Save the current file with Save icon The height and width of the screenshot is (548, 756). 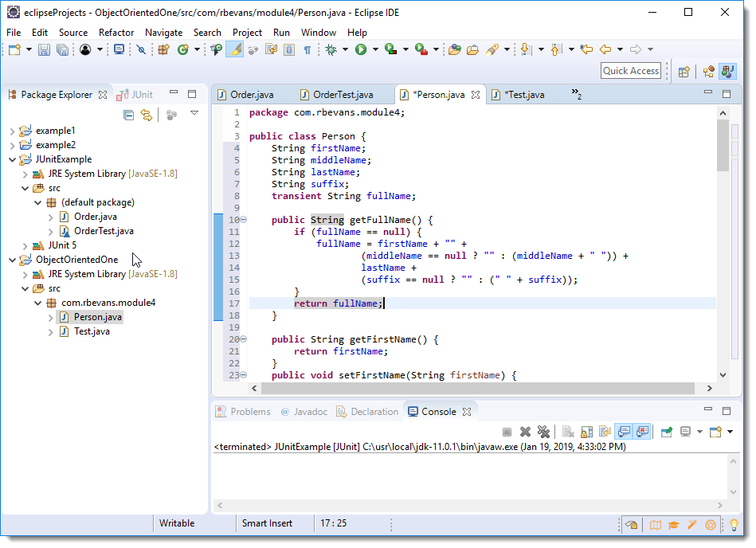pos(44,49)
